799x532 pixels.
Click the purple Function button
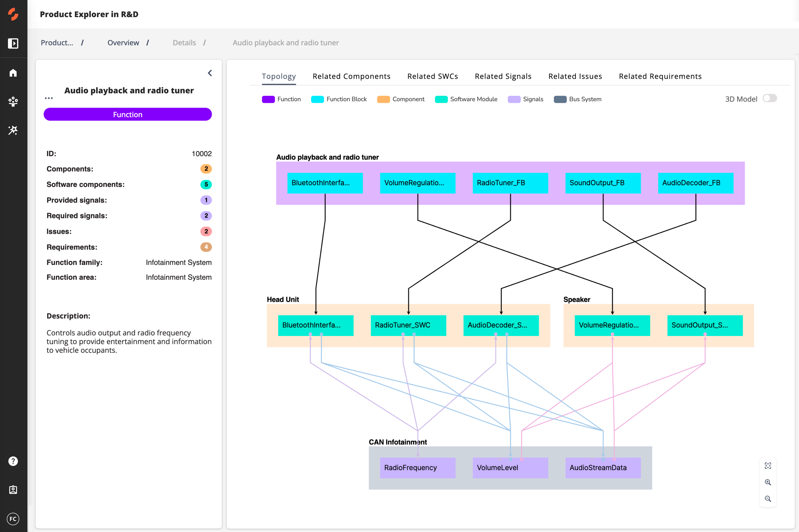click(x=128, y=114)
